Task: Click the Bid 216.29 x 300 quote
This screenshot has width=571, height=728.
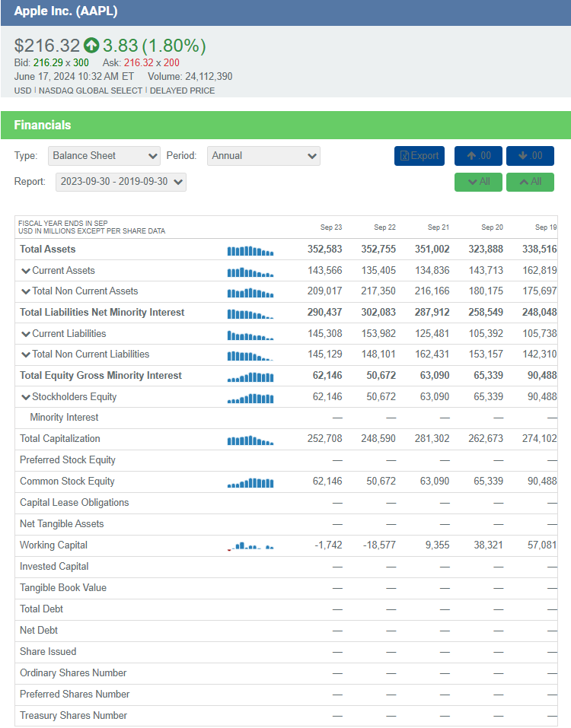Action: 51,62
